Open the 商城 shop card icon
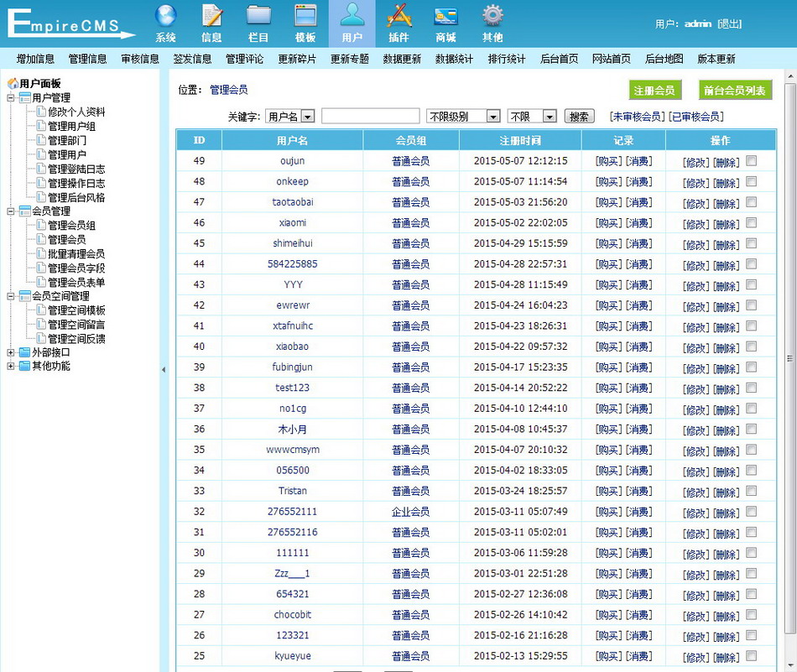This screenshot has width=797, height=672. (445, 16)
